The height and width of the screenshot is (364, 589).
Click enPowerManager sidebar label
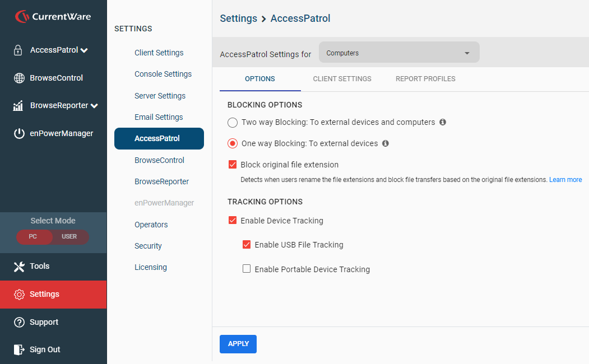coord(62,134)
